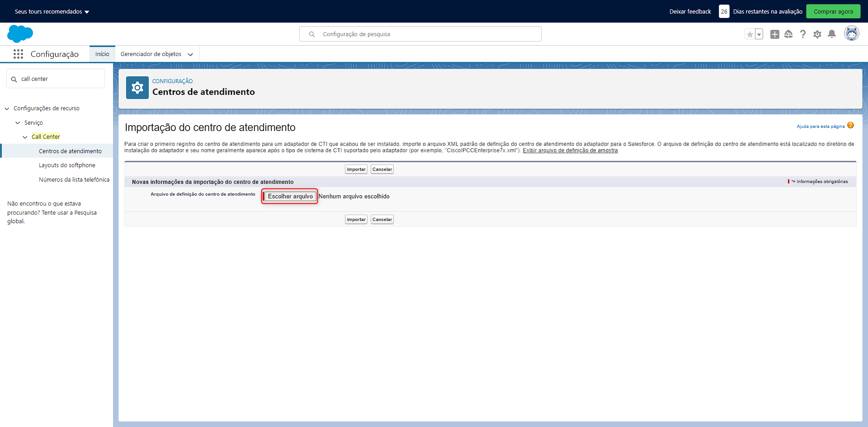
Task: Click the Comprar agora button
Action: tap(833, 12)
